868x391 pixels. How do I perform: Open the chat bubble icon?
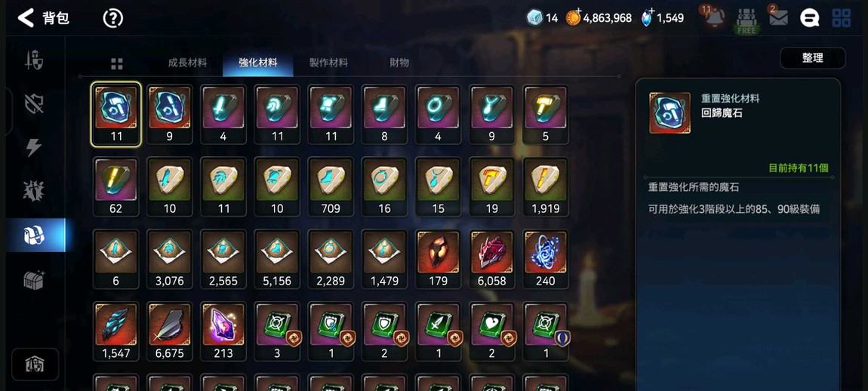tap(809, 18)
